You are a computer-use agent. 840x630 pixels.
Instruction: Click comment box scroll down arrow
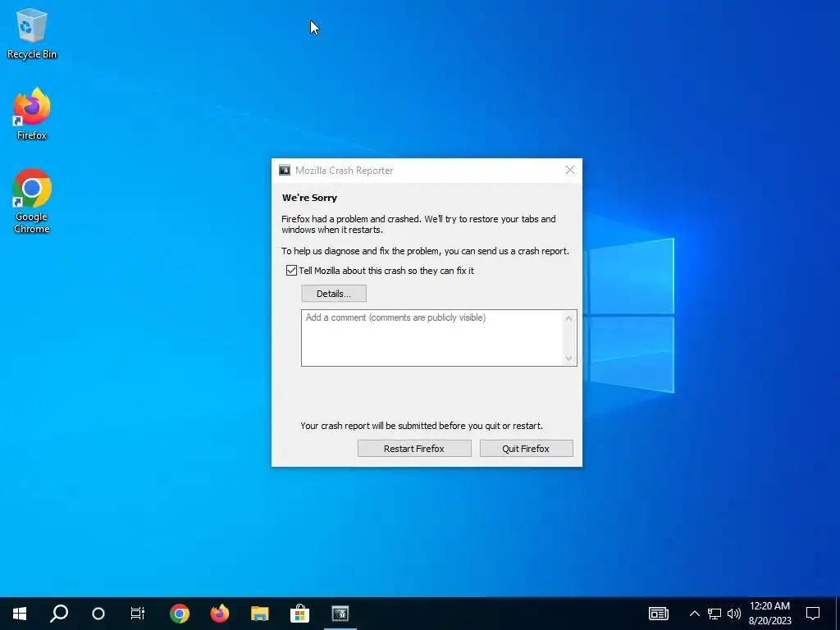tap(569, 358)
